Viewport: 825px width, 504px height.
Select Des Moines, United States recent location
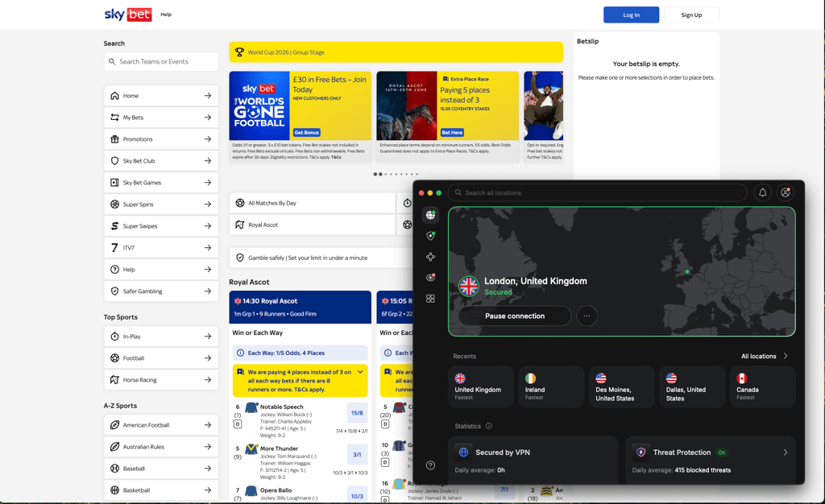[621, 386]
